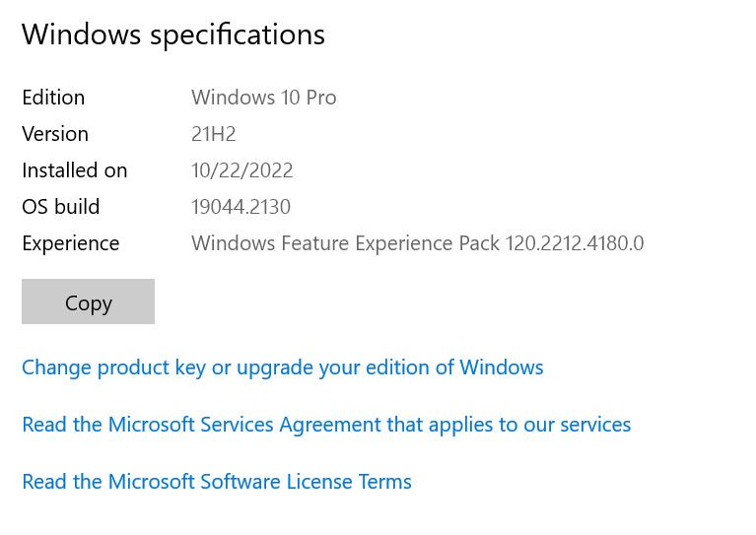Click the Version label
This screenshot has width=756, height=535.
[55, 134]
